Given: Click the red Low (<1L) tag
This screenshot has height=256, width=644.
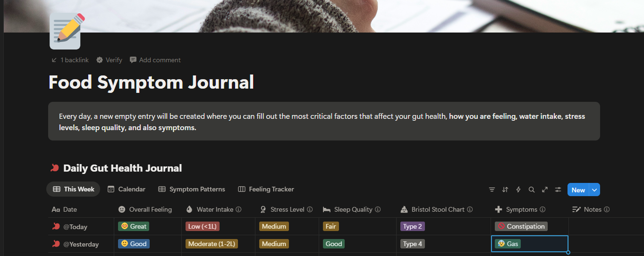Looking at the screenshot, I should [x=203, y=226].
